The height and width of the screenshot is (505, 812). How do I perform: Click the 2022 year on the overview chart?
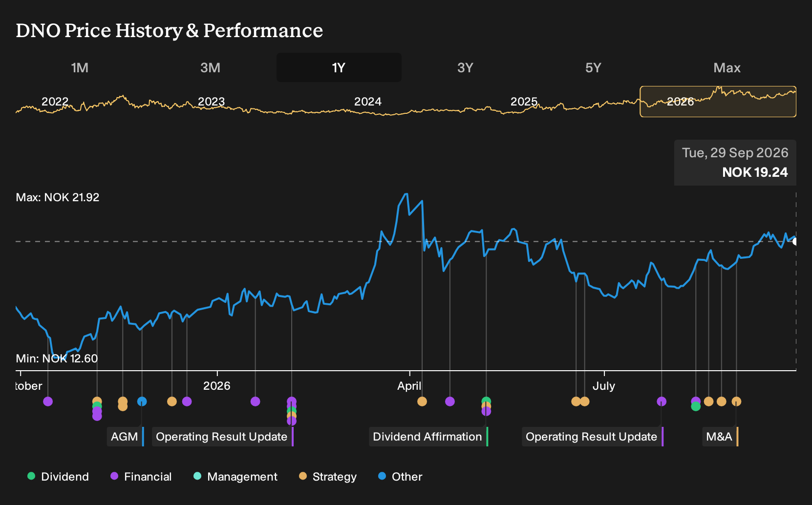click(55, 102)
